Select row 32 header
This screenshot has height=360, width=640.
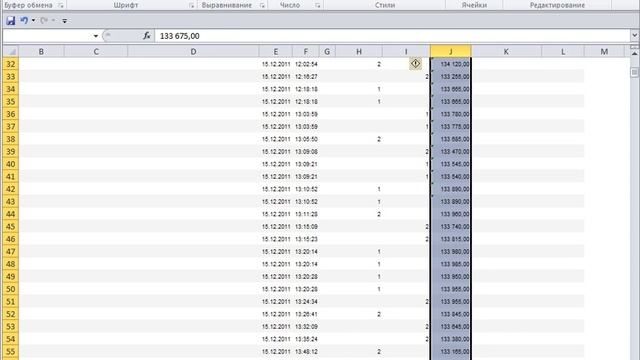click(x=11, y=64)
